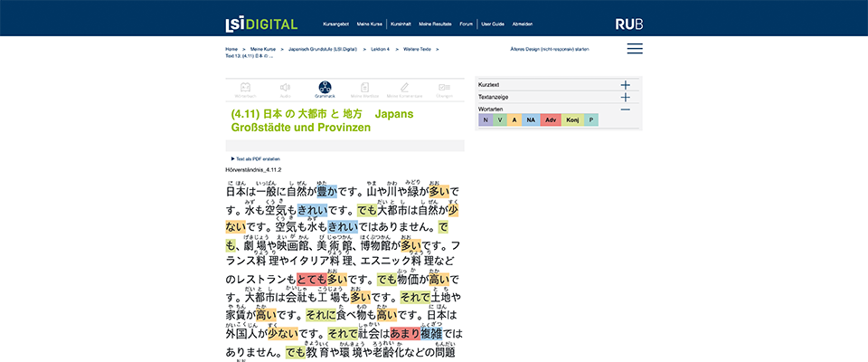
Task: Click the Audio speaker icon
Action: [285, 89]
